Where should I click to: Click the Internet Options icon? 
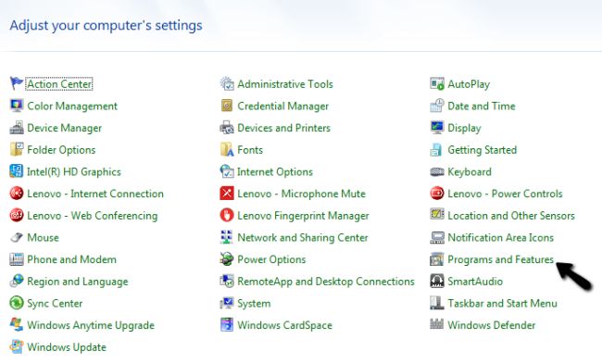tap(227, 171)
